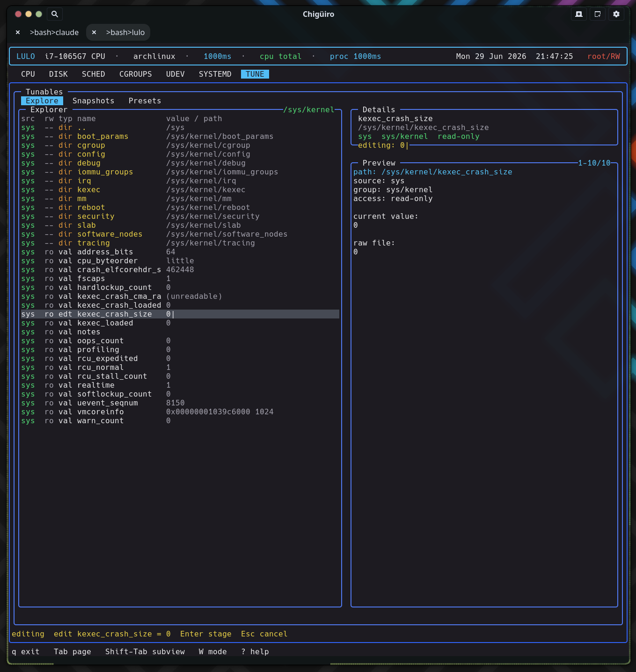
Task: Select the kexec_loaded value row
Action: (180, 323)
